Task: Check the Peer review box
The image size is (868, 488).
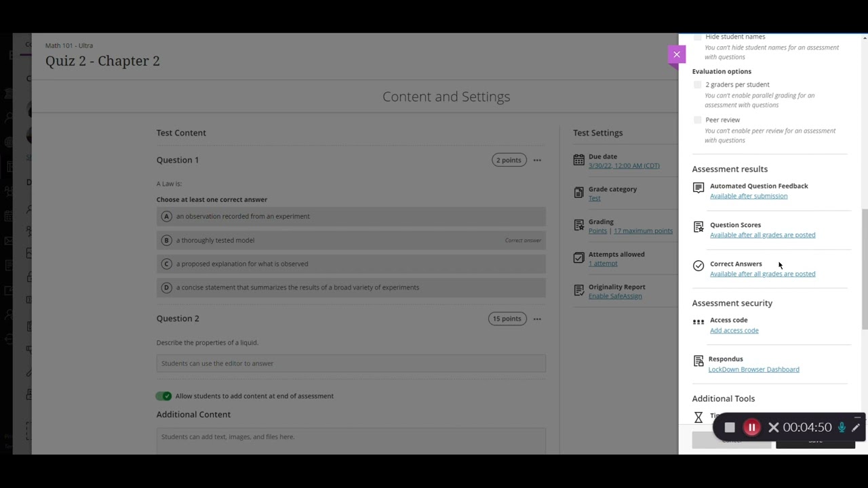Action: [x=697, y=120]
